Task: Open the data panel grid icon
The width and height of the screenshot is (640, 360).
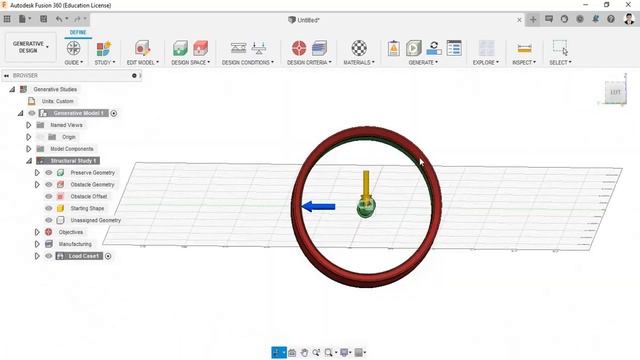Action: point(7,19)
